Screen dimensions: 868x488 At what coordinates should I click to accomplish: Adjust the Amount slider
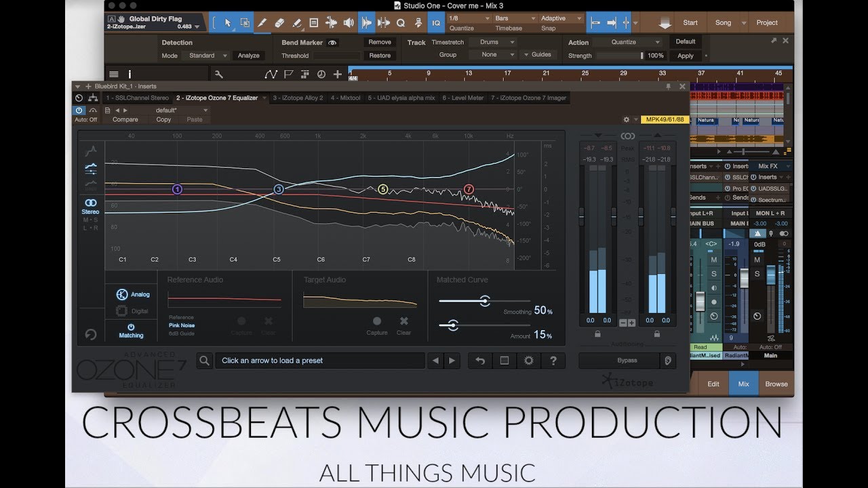[484, 326]
